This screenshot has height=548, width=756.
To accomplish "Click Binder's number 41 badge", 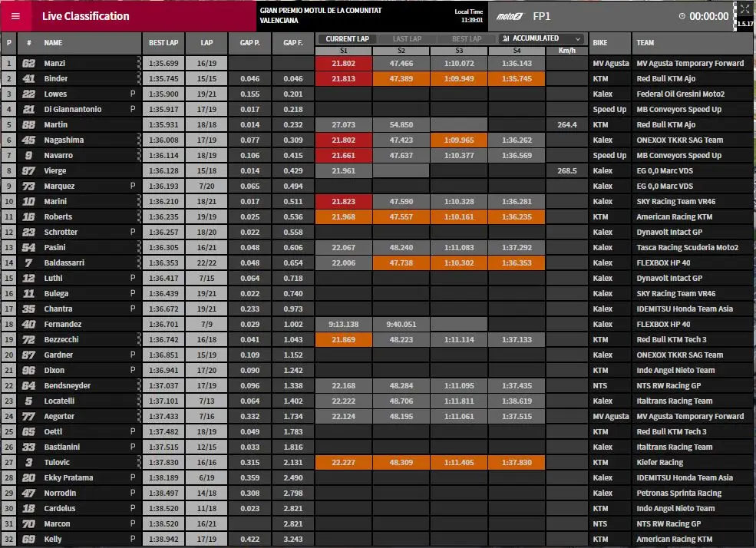I will 28,78.
